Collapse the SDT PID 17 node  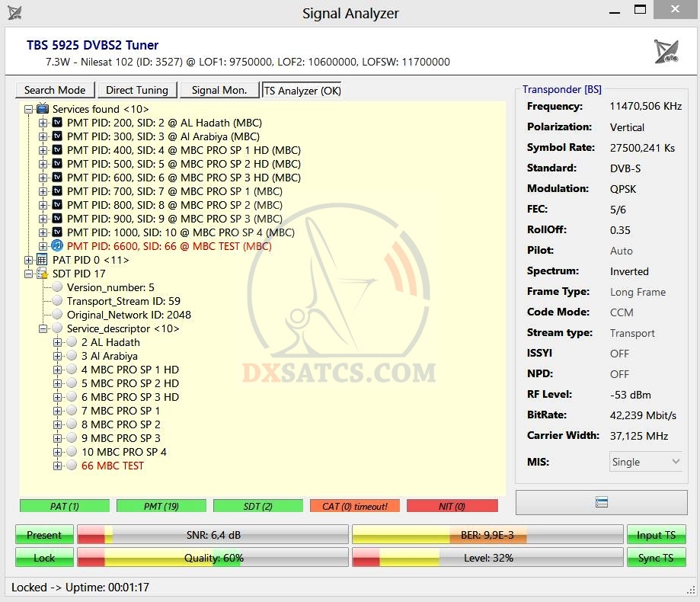[x=29, y=274]
